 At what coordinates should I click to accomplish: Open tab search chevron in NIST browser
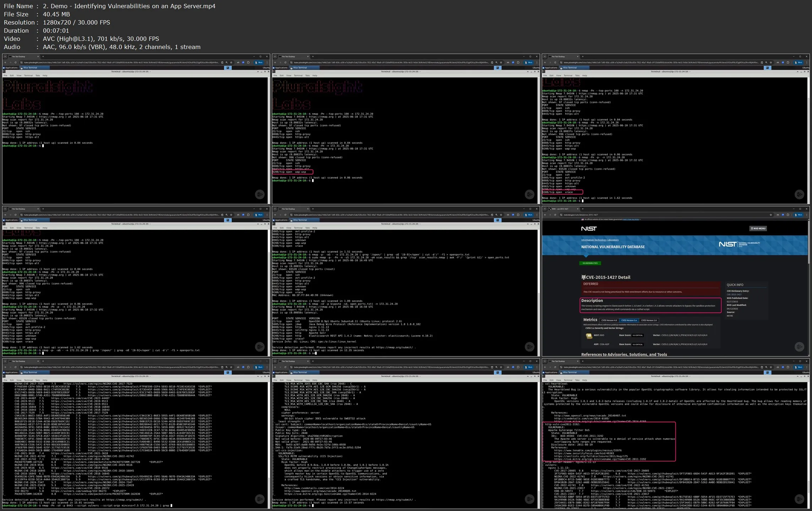[x=545, y=209]
